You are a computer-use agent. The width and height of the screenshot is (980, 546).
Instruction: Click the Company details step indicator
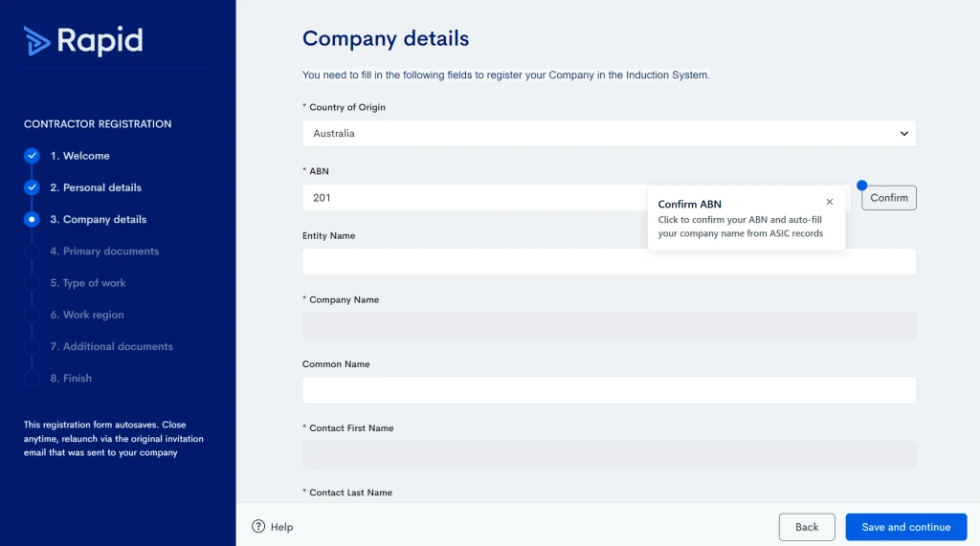(x=32, y=219)
